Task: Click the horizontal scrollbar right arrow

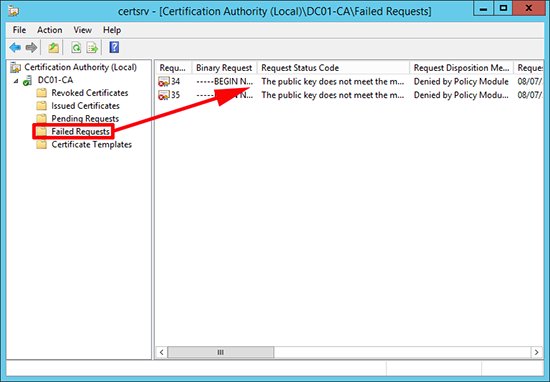Action: tap(536, 352)
